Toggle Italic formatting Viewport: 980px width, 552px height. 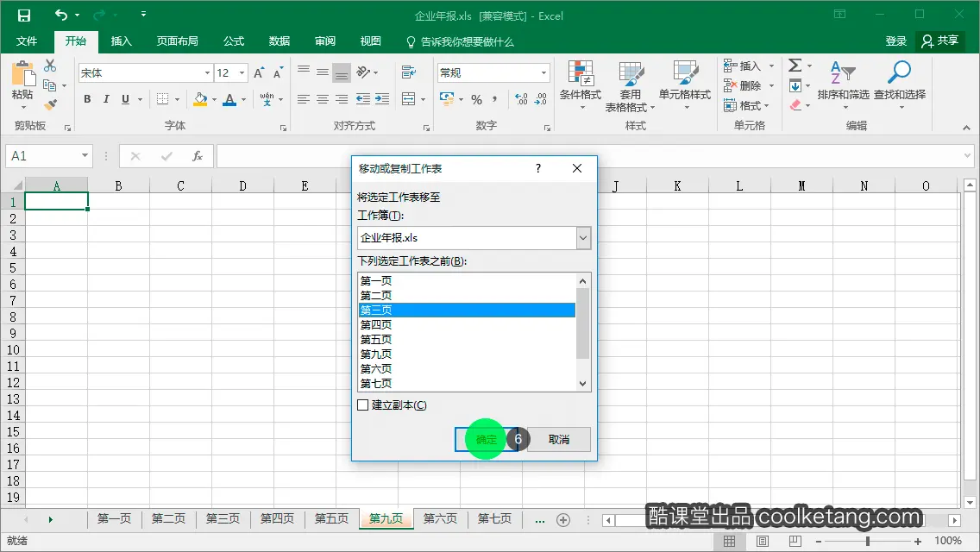pyautogui.click(x=106, y=99)
